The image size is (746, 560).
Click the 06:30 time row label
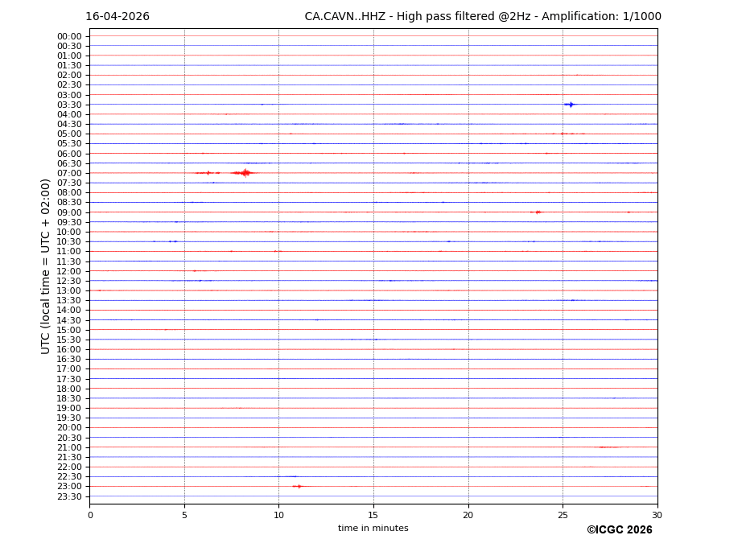pos(69,163)
